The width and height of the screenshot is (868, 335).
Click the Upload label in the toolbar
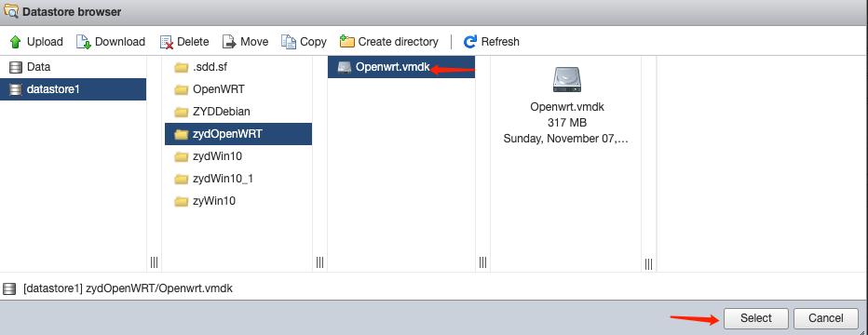coord(45,42)
